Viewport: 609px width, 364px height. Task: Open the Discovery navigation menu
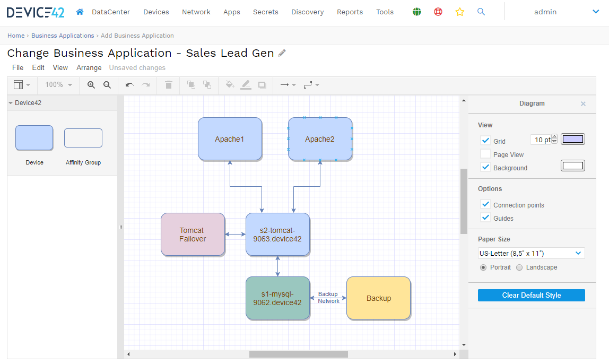point(308,12)
